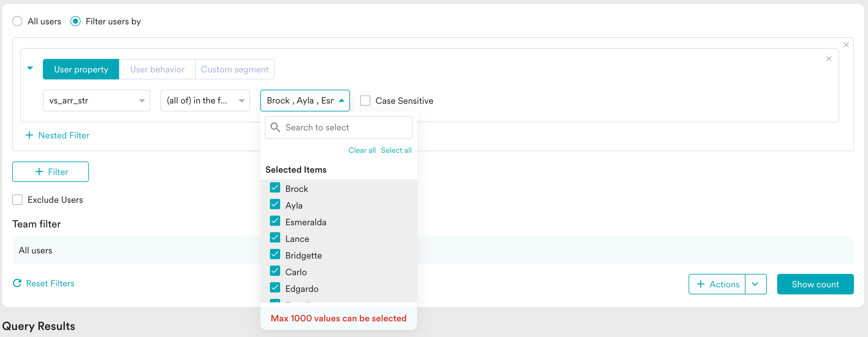Focus the Search to select field
Screen dimensions: 868x337
[x=338, y=127]
